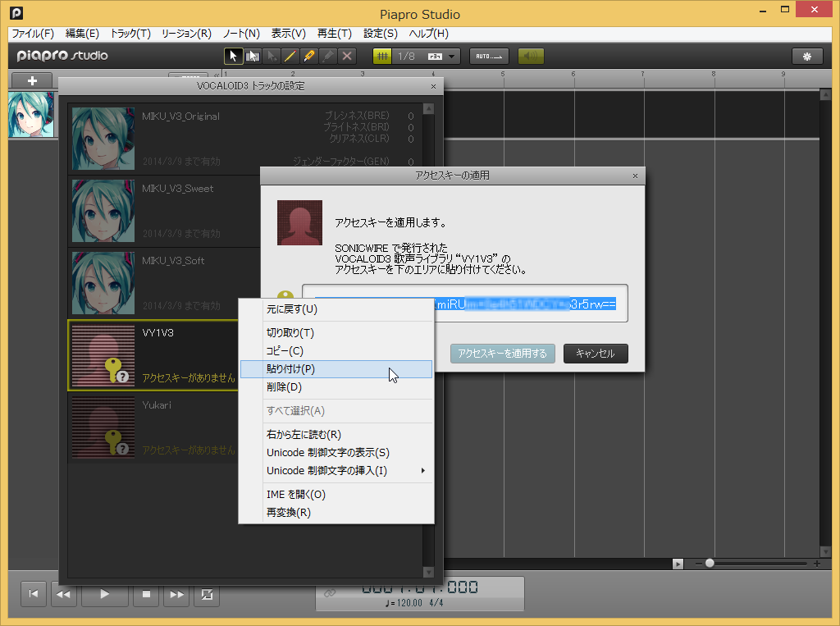This screenshot has height=626, width=840.
Task: Open the 再生(T) menu
Action: pos(335,34)
